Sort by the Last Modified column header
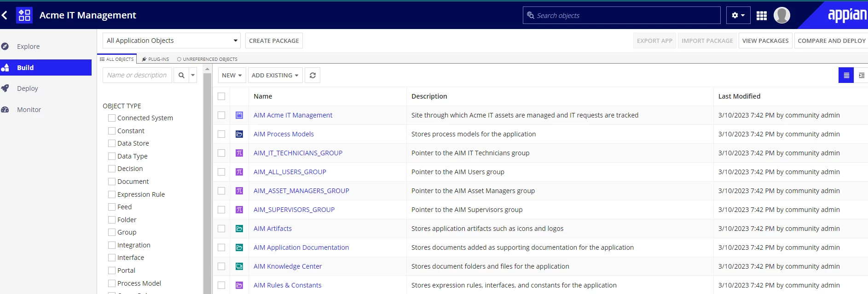This screenshot has height=294, width=868. point(739,96)
